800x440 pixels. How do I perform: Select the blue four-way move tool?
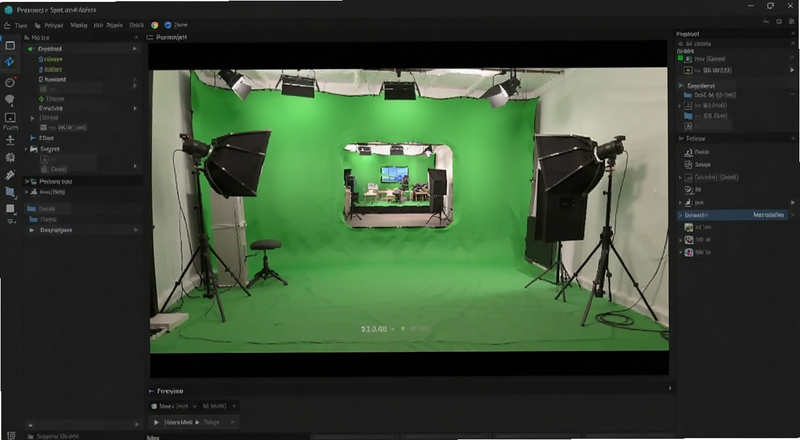click(x=10, y=62)
